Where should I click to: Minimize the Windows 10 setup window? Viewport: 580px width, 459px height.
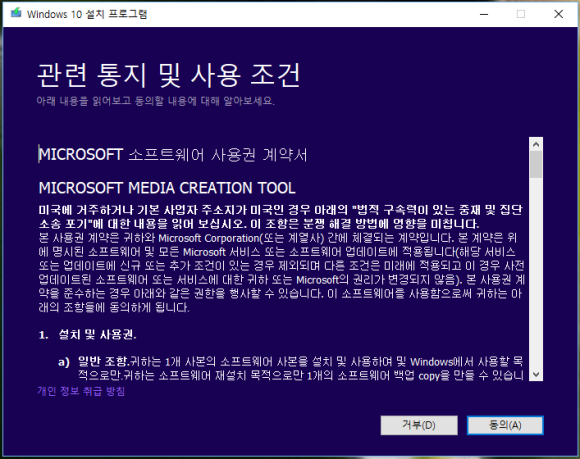click(484, 14)
